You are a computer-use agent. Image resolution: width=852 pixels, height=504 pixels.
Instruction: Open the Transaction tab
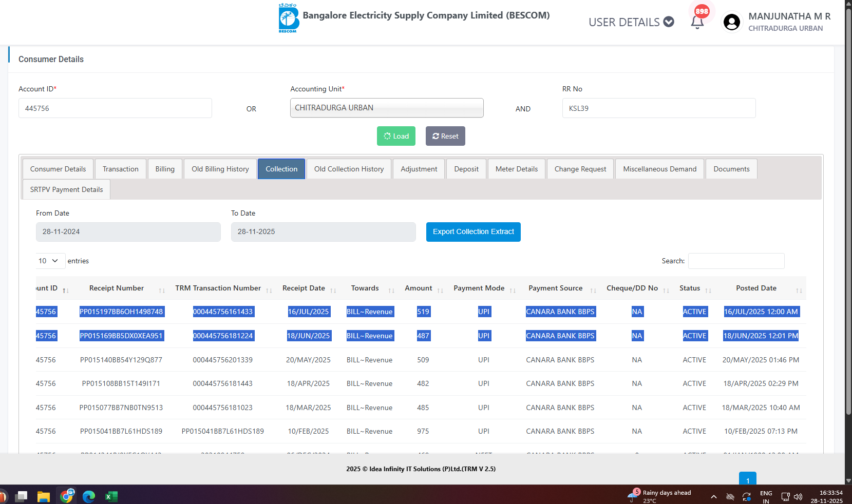tap(121, 169)
